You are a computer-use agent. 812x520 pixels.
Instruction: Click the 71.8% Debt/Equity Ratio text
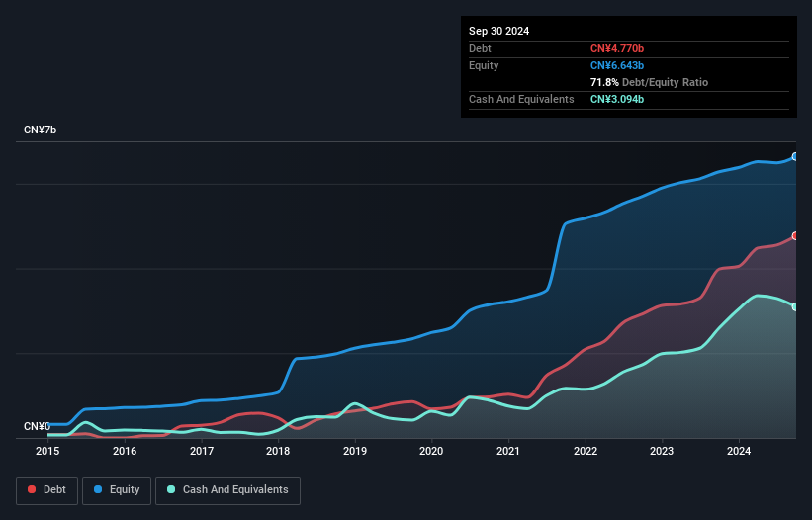[x=649, y=82]
